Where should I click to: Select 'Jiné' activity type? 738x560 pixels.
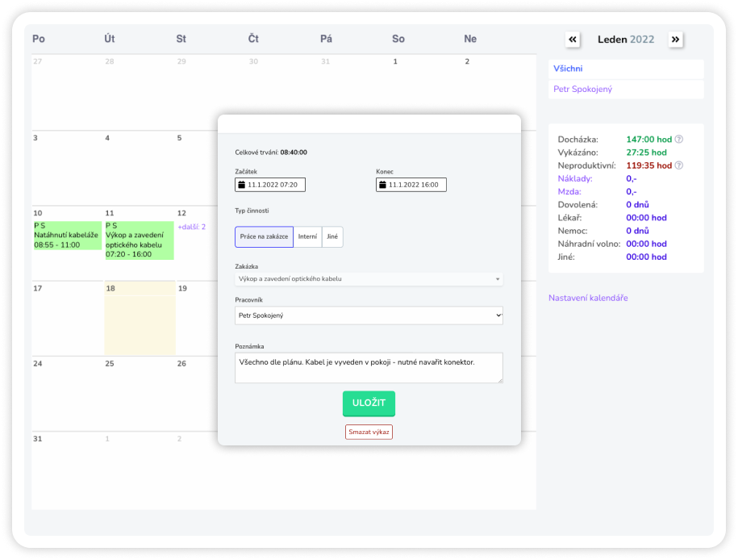(x=332, y=236)
